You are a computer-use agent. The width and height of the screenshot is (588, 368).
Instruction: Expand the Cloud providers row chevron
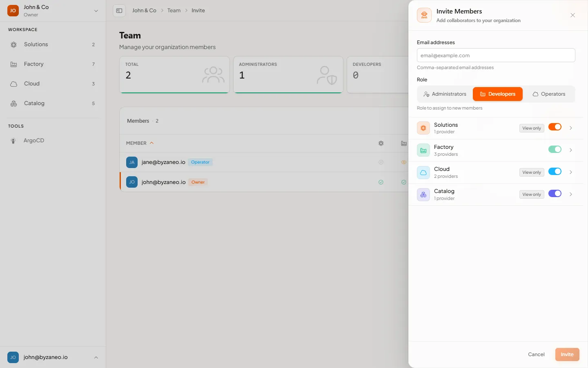(x=571, y=172)
